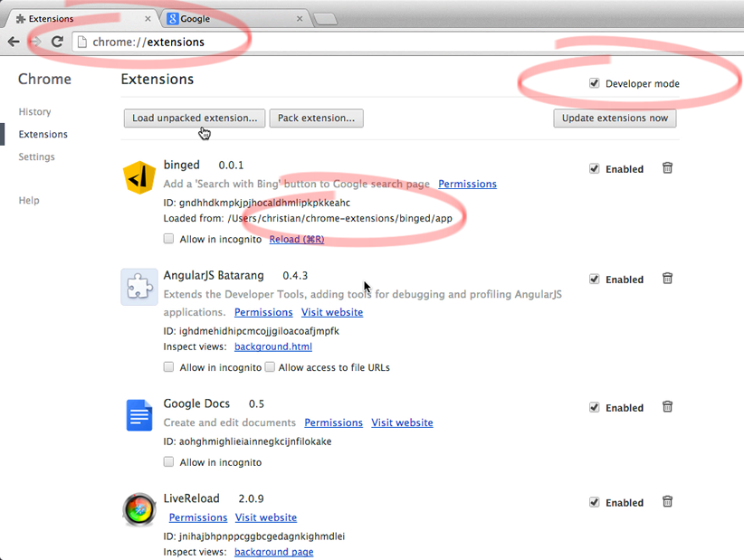Uncheck Enabled for Google Docs

(x=594, y=407)
